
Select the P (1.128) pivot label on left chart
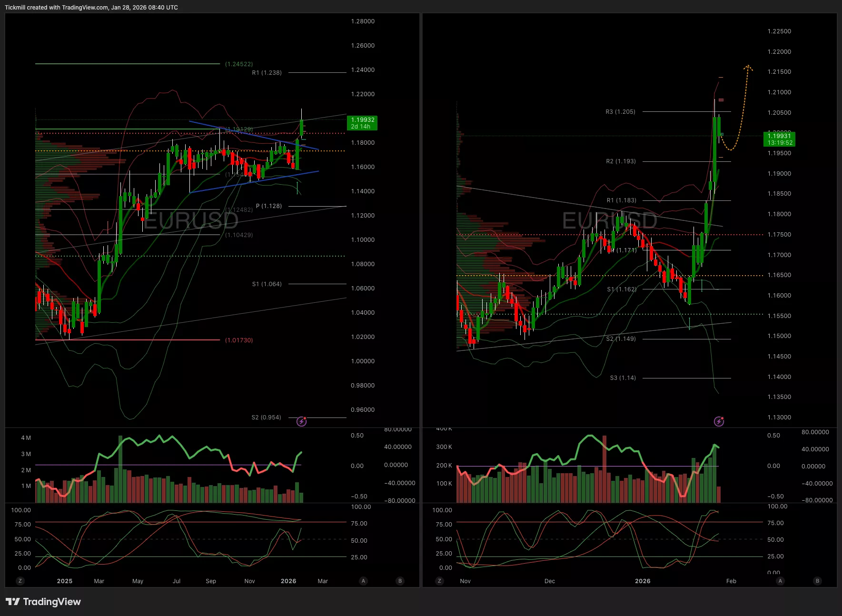coord(269,206)
